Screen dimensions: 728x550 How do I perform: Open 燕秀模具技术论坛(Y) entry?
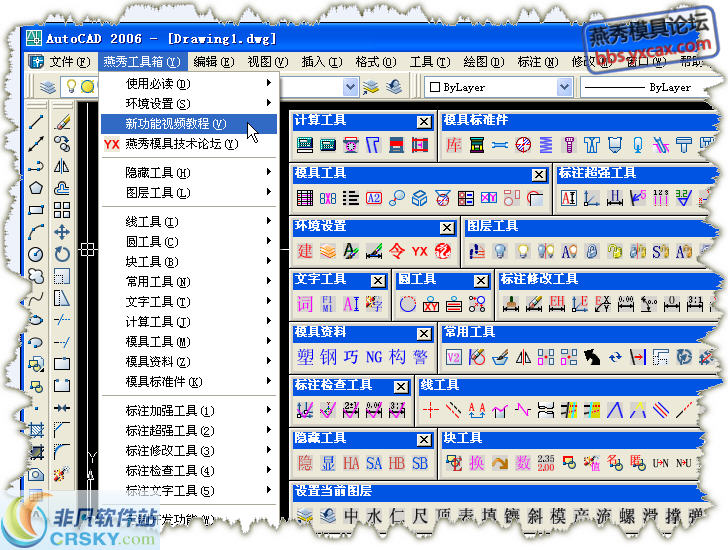coord(189,144)
